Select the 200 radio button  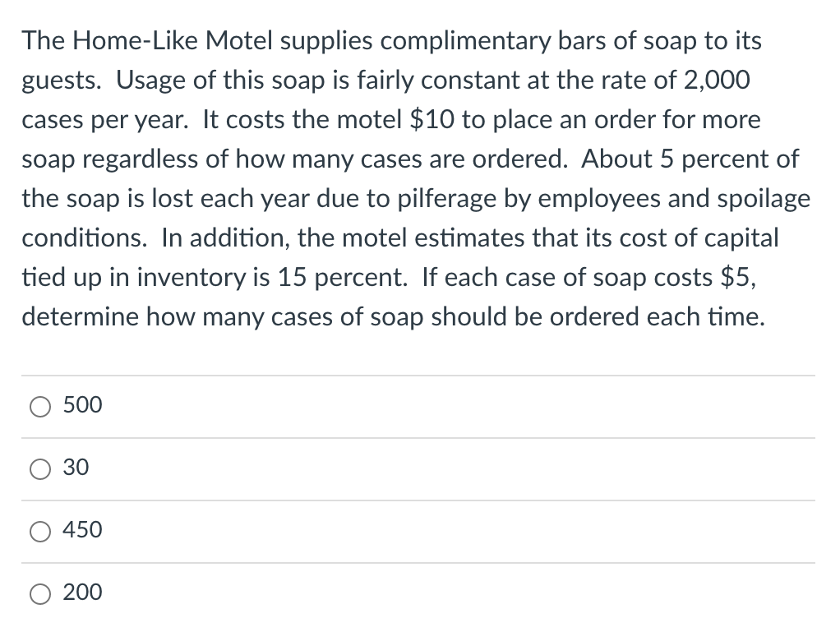(x=39, y=593)
